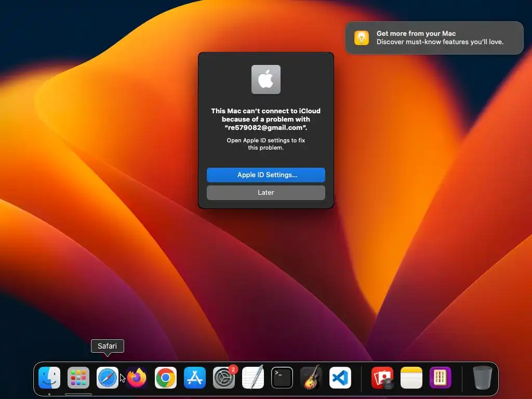Open the Trash in the dock
Viewport: 532px width, 399px height.
[x=483, y=377]
